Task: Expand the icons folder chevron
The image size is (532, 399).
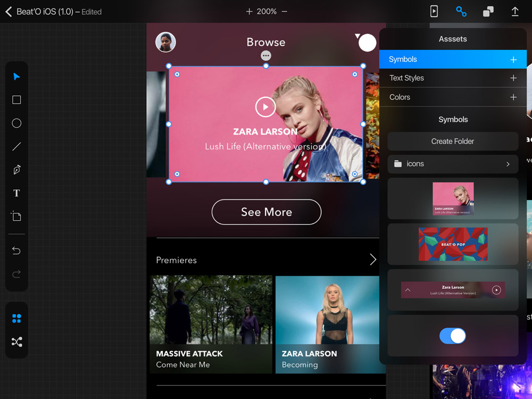Action: (x=508, y=164)
